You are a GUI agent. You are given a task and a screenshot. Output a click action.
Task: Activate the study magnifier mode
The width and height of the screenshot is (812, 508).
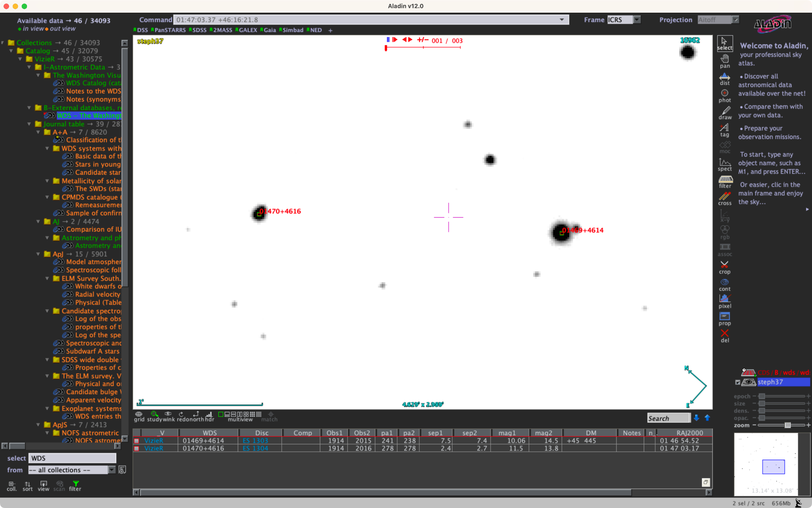(154, 416)
